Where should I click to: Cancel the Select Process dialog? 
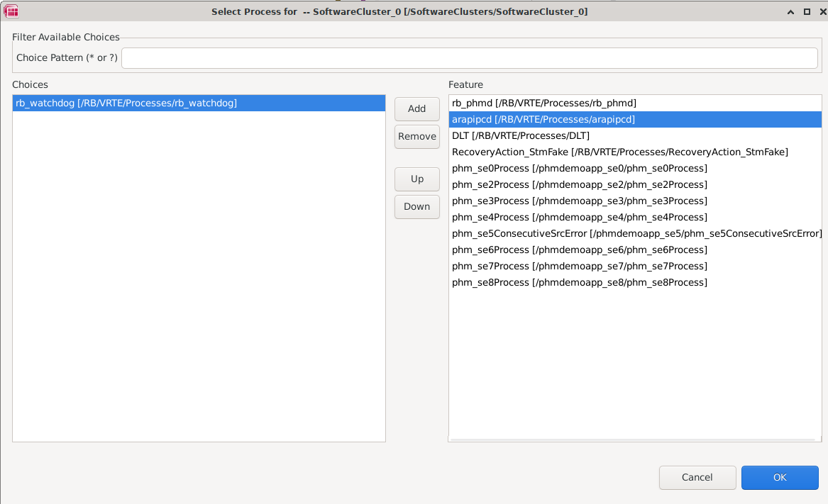(x=696, y=478)
